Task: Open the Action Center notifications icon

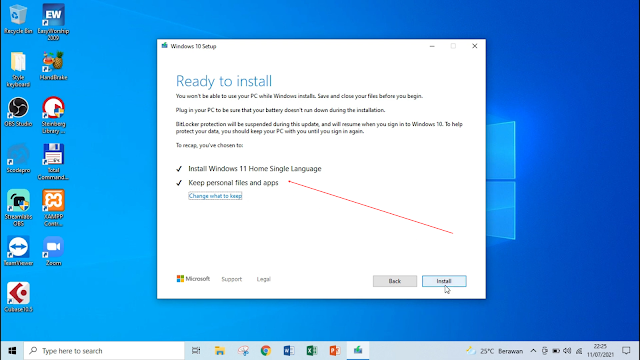Action: coord(626,351)
